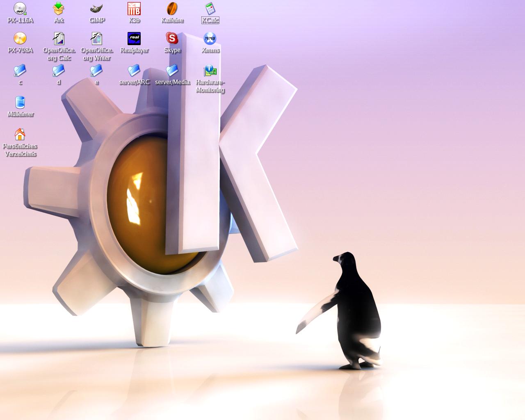
Task: Launch OpenOffice.org Calc
Action: pos(59,39)
